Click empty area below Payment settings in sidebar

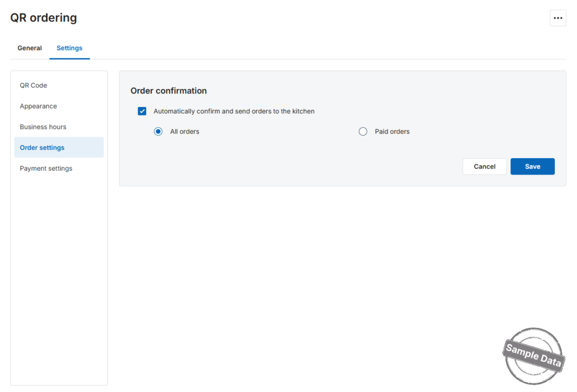coord(59,279)
